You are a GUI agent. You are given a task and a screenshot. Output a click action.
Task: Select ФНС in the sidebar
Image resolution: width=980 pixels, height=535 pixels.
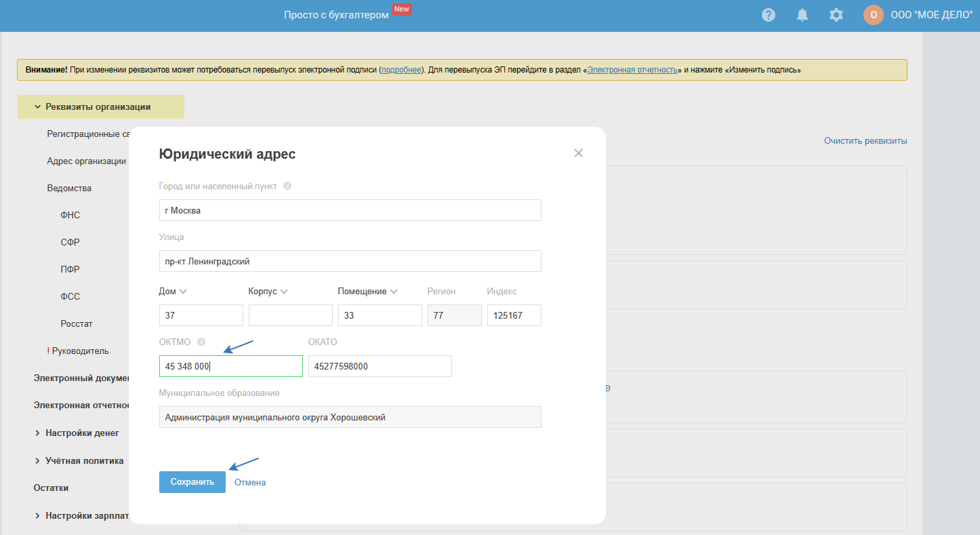[x=70, y=215]
